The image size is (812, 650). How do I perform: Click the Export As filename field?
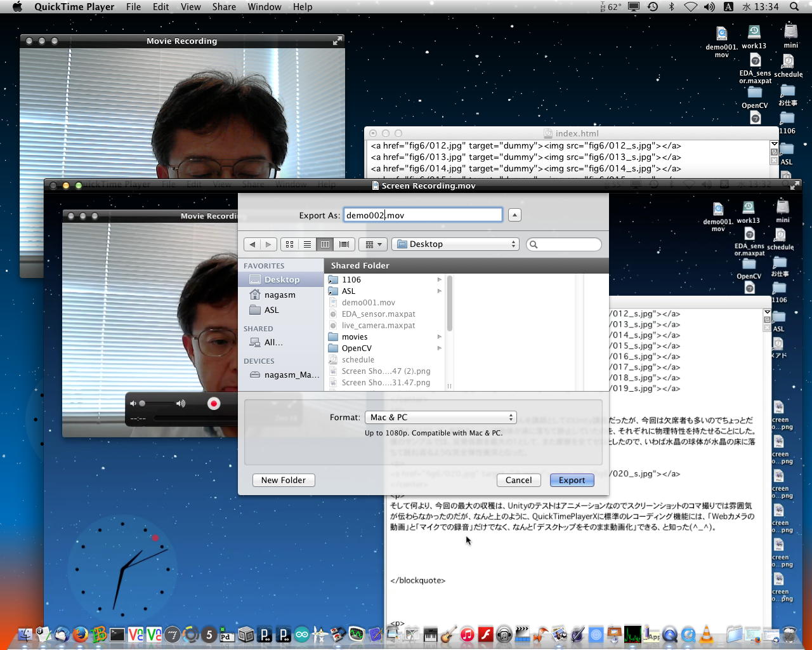point(423,215)
